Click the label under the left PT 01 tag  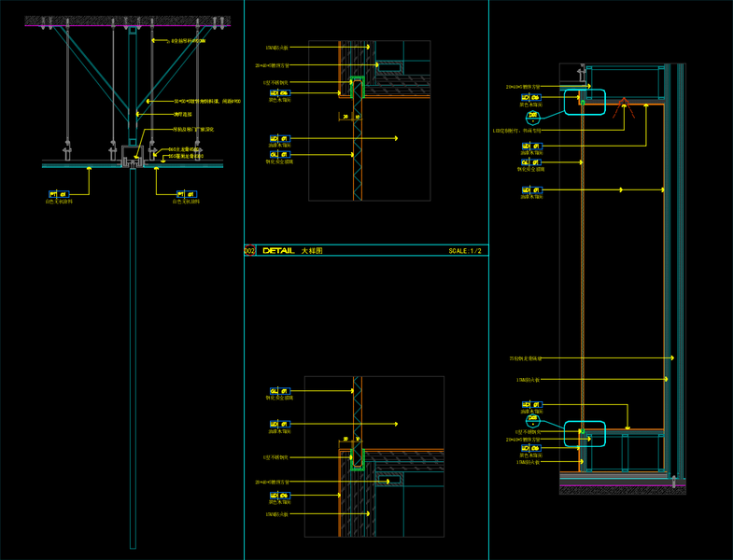[60, 202]
